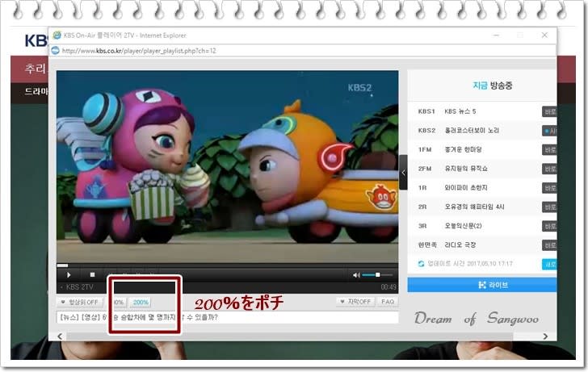This screenshot has width=588, height=372.
Task: Play KBS1 'KBS 뉴스 5' with its 바로 button
Action: (x=550, y=111)
